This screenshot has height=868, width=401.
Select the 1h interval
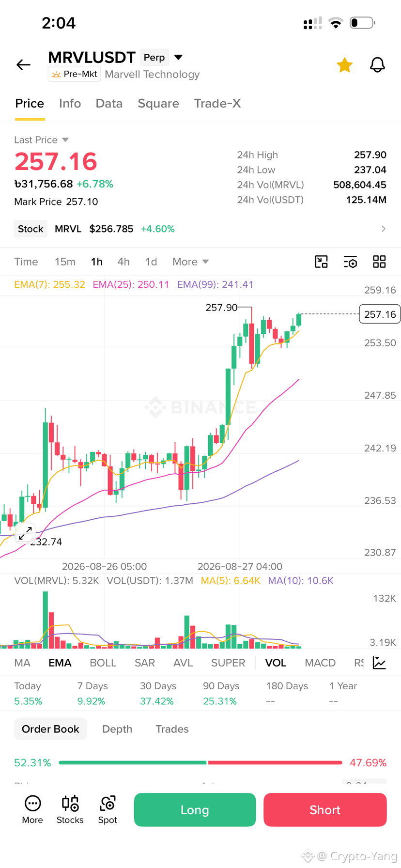click(x=97, y=262)
